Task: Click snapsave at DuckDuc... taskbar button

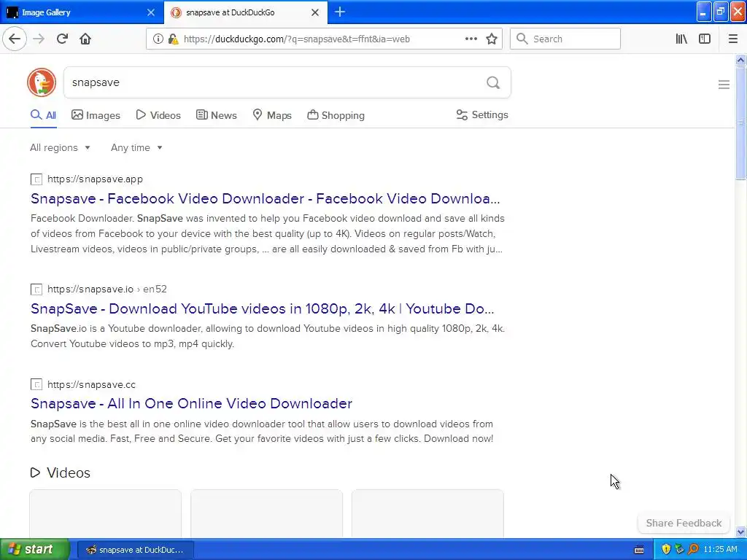Action: 135,550
